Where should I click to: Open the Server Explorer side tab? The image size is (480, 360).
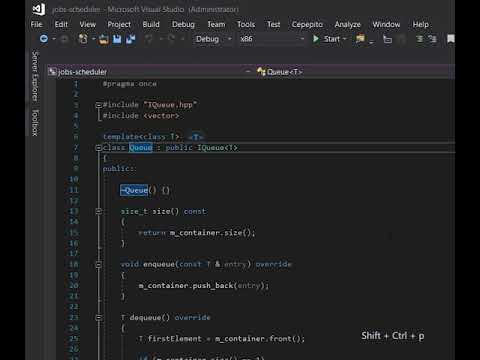click(35, 76)
